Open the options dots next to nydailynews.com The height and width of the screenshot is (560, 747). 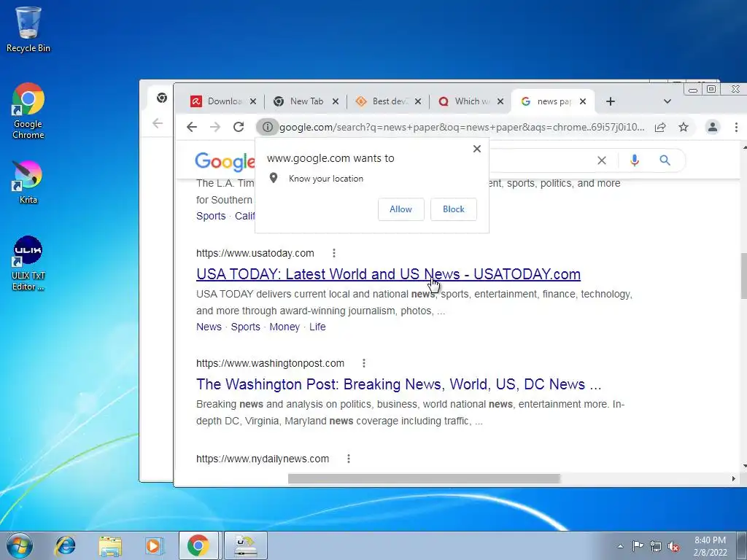pyautogui.click(x=349, y=459)
